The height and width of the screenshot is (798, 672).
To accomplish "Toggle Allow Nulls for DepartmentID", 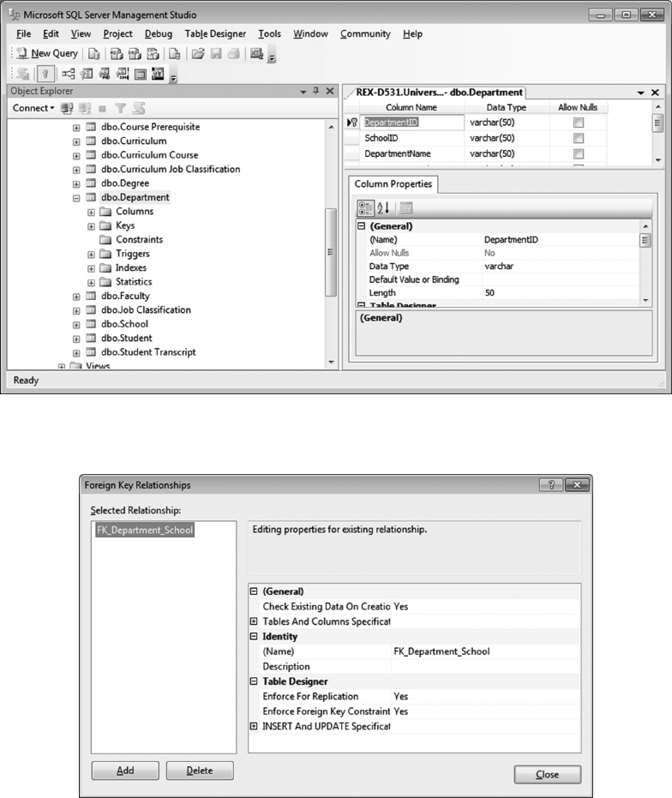I will pos(579,123).
